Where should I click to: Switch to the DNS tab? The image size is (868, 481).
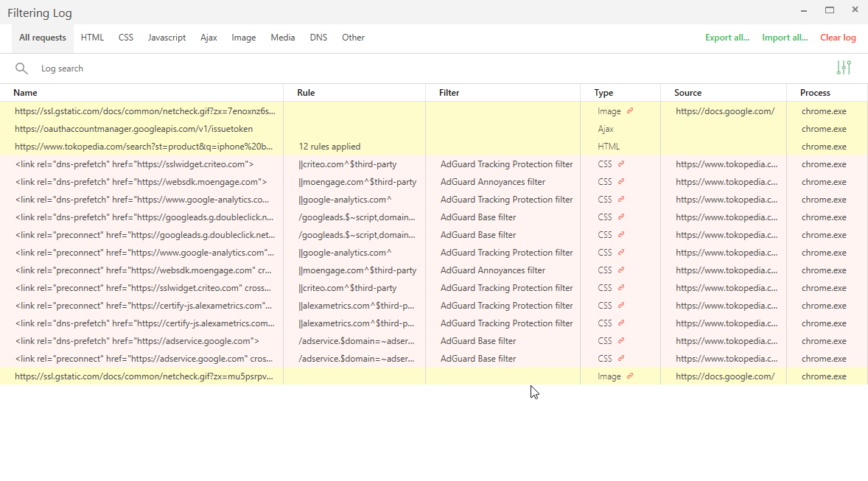coord(318,37)
